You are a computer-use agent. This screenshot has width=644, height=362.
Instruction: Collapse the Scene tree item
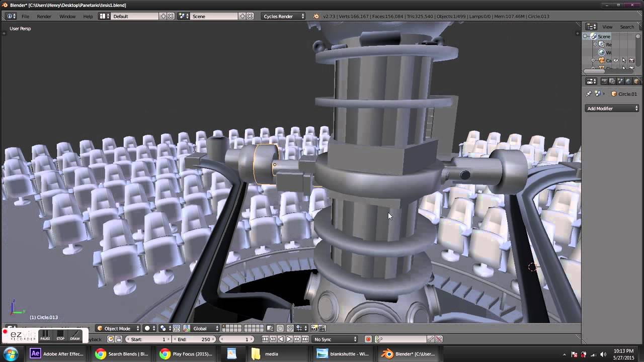click(x=585, y=36)
